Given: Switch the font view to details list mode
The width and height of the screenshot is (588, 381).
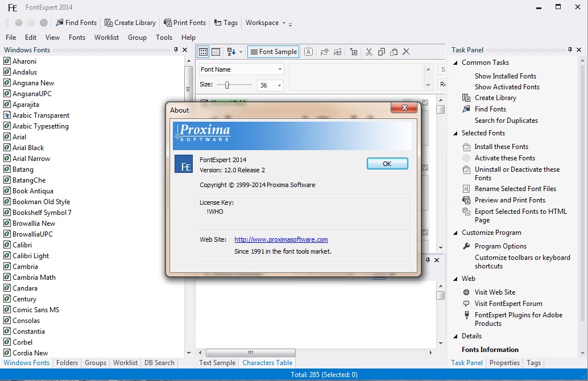Looking at the screenshot, I should (x=216, y=52).
